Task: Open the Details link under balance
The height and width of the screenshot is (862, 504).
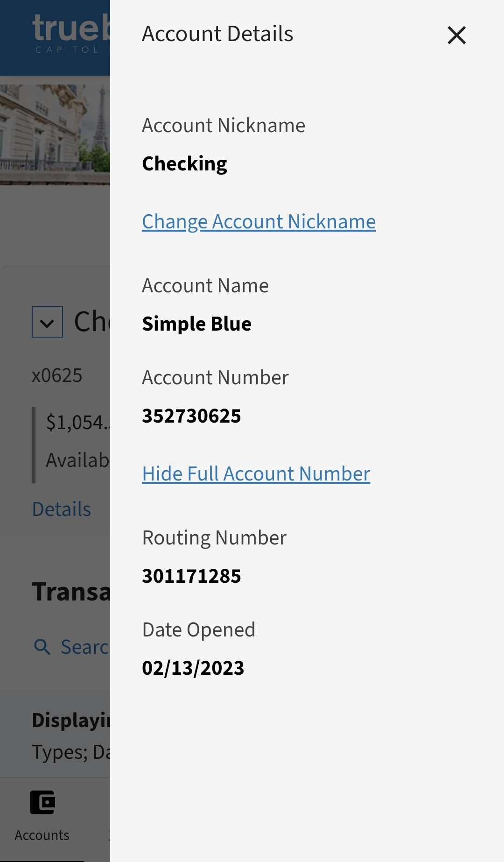Action: click(62, 509)
